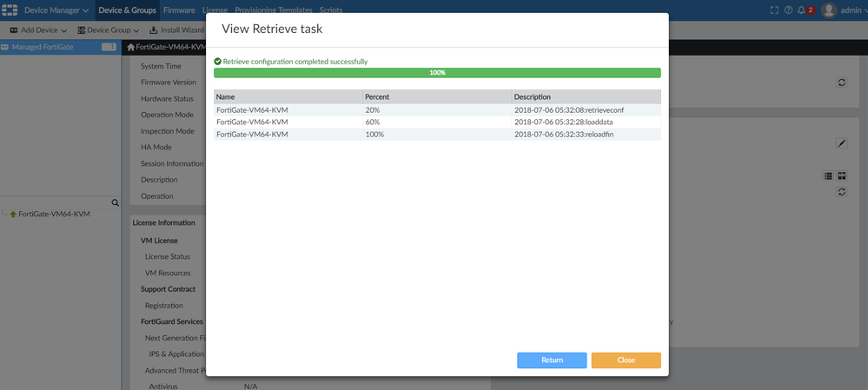This screenshot has height=390, width=868.
Task: Click the list view icon
Action: click(x=829, y=175)
